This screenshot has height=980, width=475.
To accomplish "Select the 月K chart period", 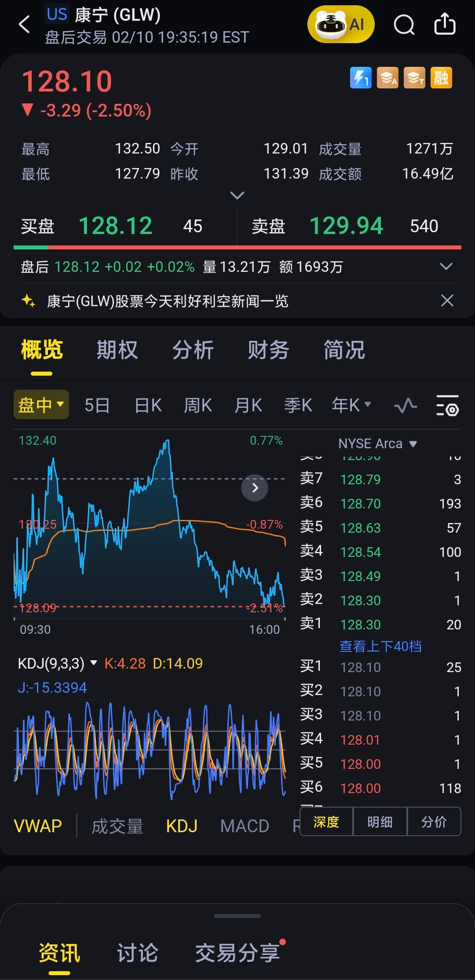I will click(x=248, y=405).
